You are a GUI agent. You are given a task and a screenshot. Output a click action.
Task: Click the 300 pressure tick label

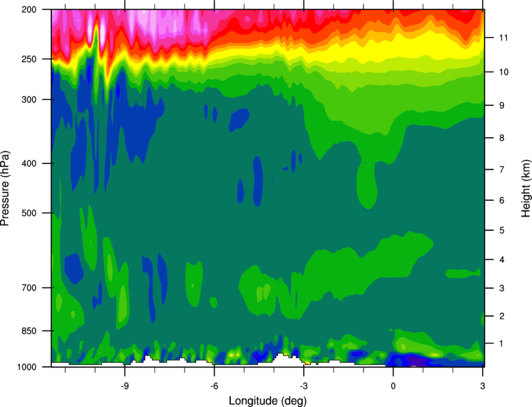point(29,100)
